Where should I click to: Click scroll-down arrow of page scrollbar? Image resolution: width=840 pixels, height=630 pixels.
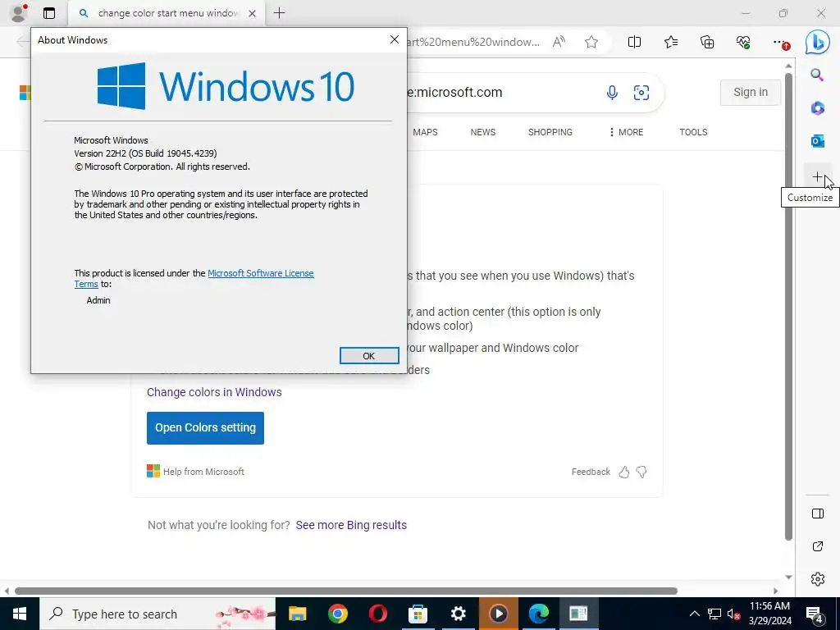pyautogui.click(x=788, y=577)
